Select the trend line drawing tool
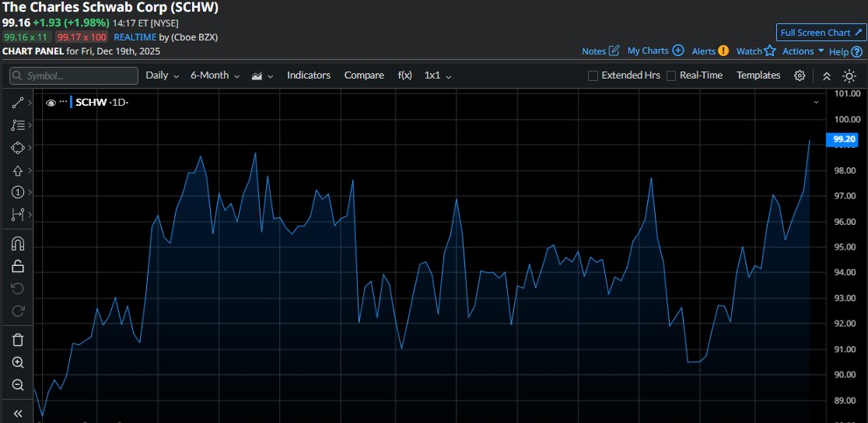868x423 pixels. point(18,103)
